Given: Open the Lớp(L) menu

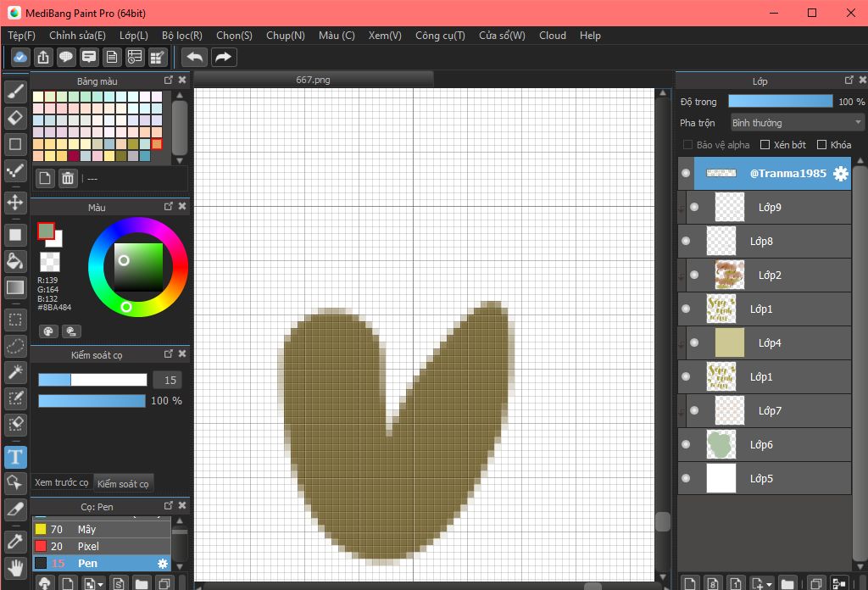Looking at the screenshot, I should click(134, 36).
